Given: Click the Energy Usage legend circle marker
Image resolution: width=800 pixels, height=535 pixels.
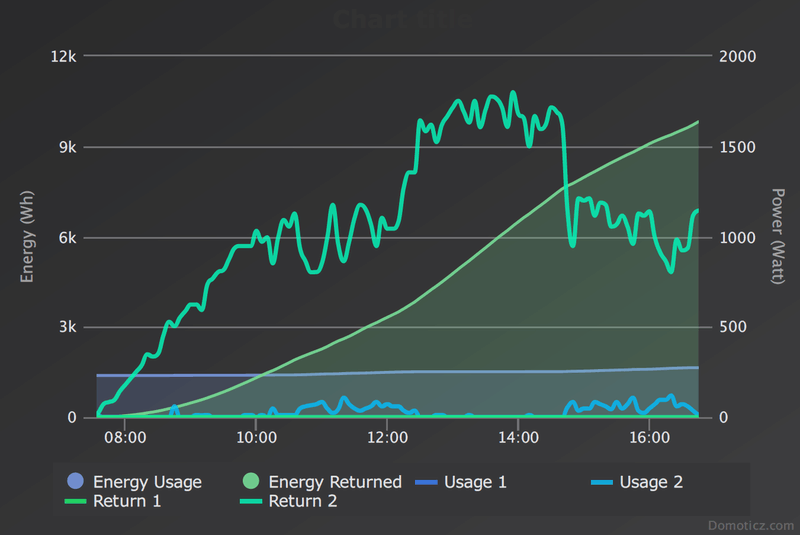Looking at the screenshot, I should (x=76, y=482).
